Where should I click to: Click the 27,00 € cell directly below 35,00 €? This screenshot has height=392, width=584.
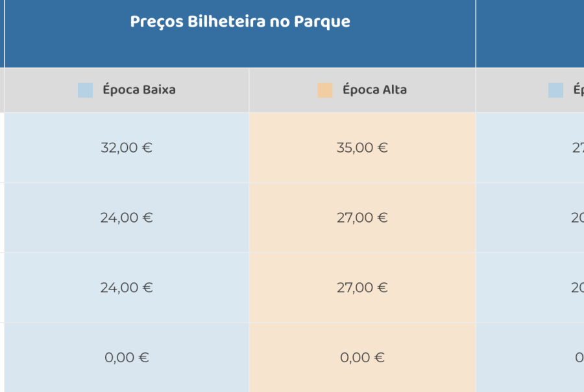[362, 218]
